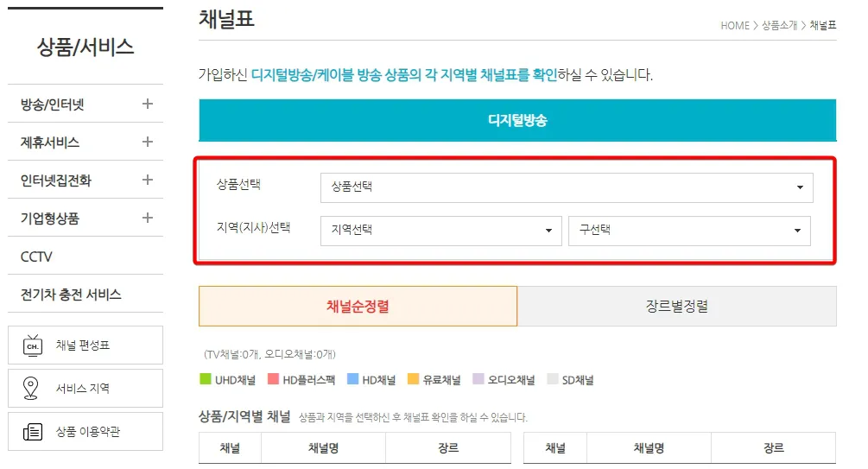This screenshot has width=868, height=469.
Task: Open the 상품선택 product dropdown
Action: coord(567,187)
